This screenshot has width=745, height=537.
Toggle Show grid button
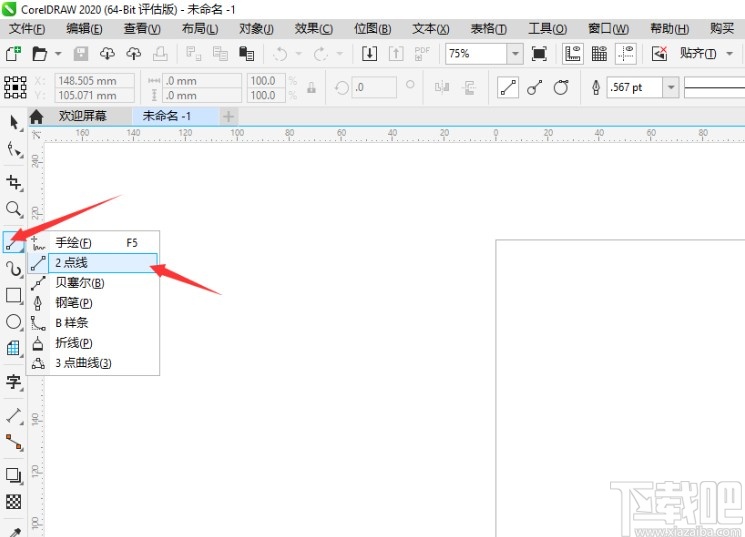[599, 53]
